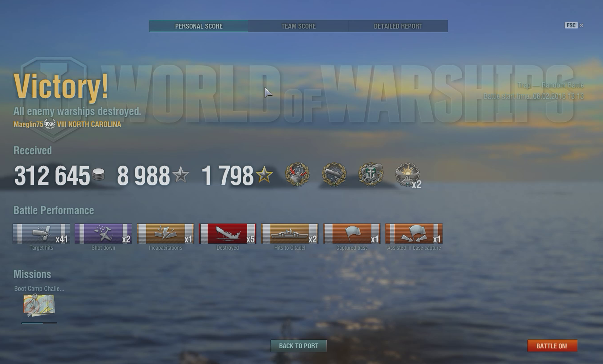Open the Detailed Report tab
This screenshot has height=364, width=603.
point(398,26)
